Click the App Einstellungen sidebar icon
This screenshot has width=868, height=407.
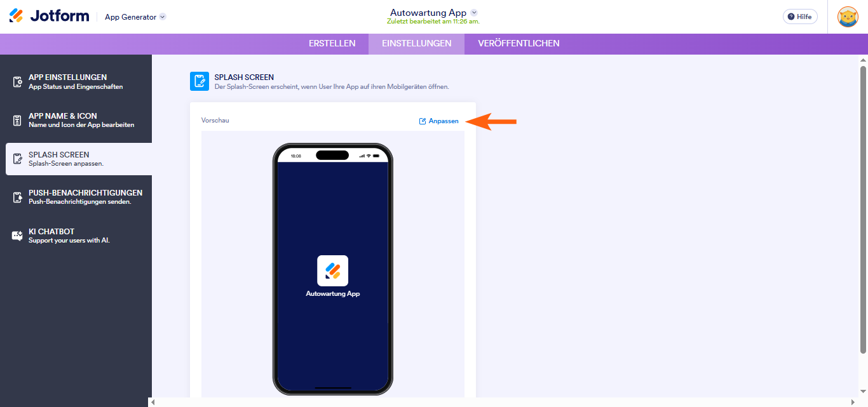(18, 82)
